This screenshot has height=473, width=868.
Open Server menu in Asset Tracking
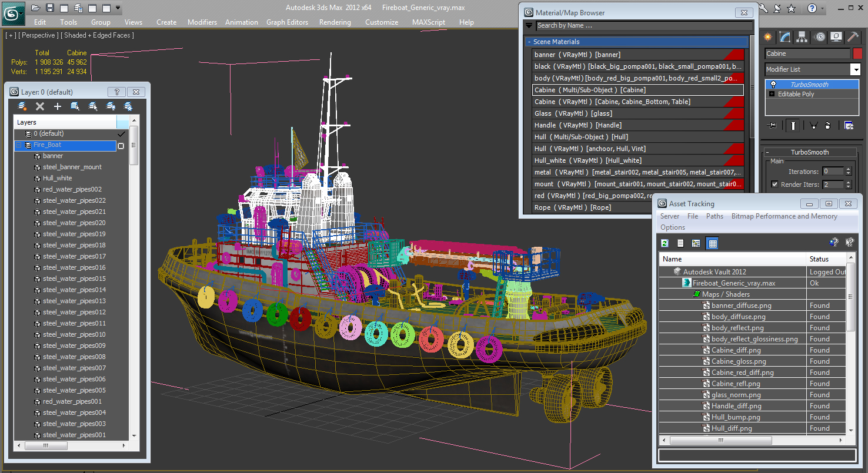pyautogui.click(x=670, y=216)
